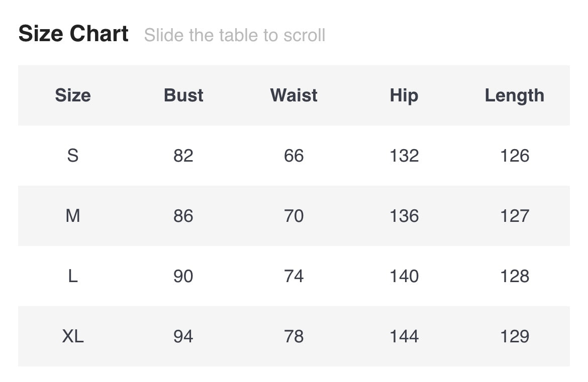The height and width of the screenshot is (382, 588).
Task: Click the Size Chart heading
Action: [x=73, y=34]
